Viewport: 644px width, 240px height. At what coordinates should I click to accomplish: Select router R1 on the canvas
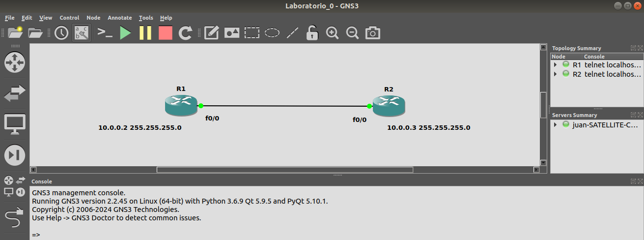tap(181, 105)
